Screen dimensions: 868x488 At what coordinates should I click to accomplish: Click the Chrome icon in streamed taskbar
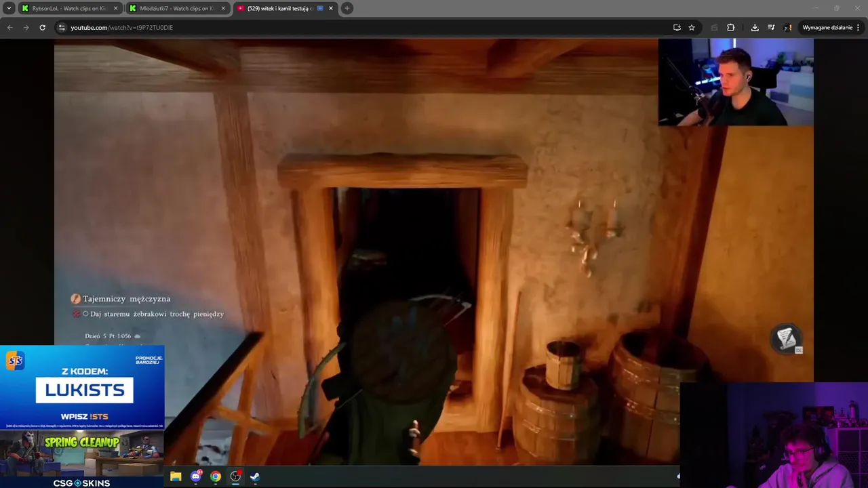[x=216, y=476]
